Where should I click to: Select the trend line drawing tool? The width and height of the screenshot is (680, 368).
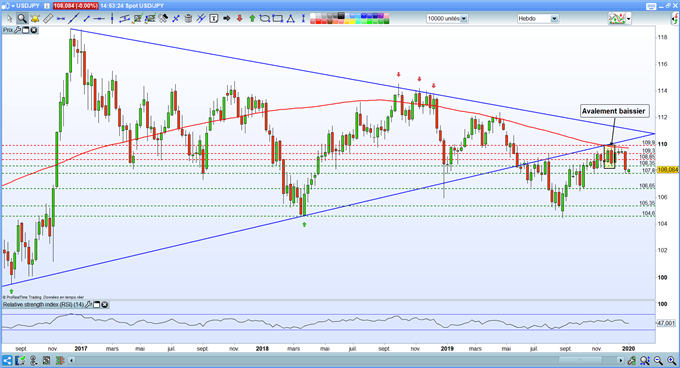coord(74,19)
